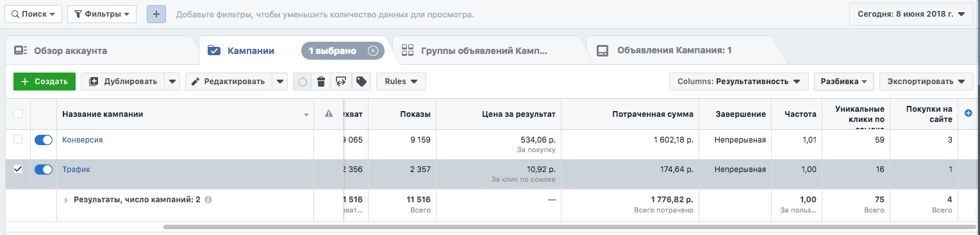Click the green Создать button
Screen dimensions: 980x235
coord(44,82)
